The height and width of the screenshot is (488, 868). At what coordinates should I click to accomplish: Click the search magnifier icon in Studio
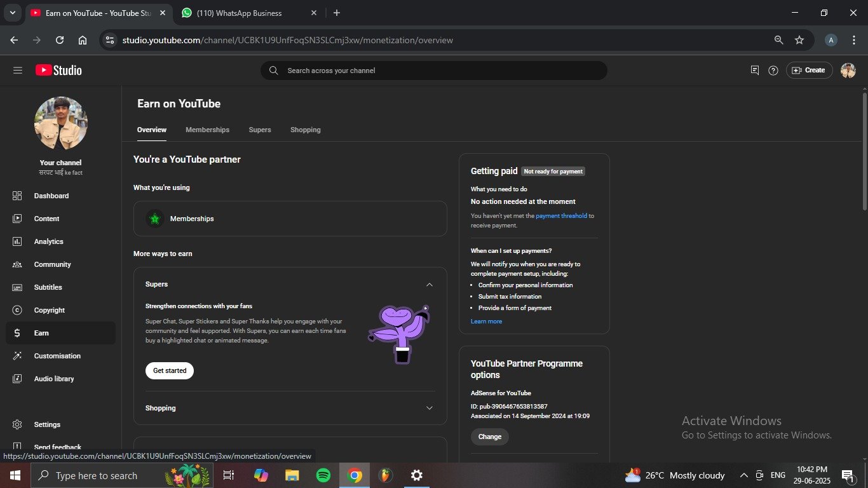pyautogui.click(x=274, y=71)
